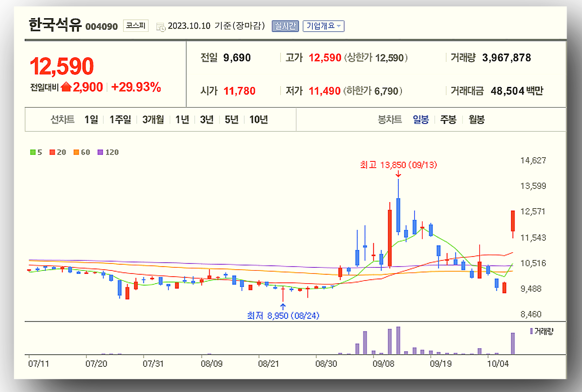Select the 10년 line chart tab
Screen dimensions: 582x392
(x=259, y=119)
